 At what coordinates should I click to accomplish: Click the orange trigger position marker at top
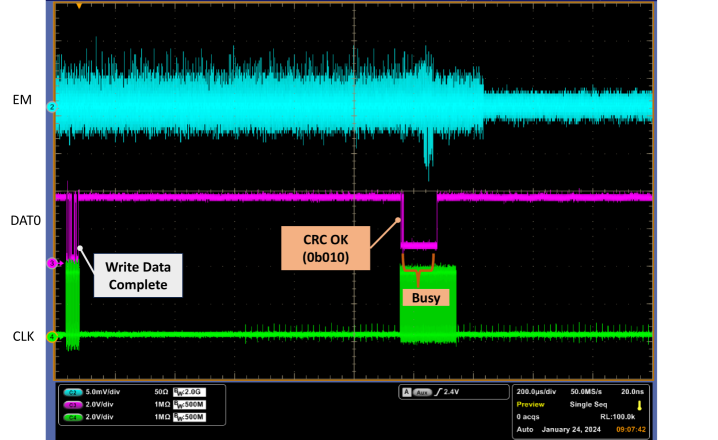[79, 6]
